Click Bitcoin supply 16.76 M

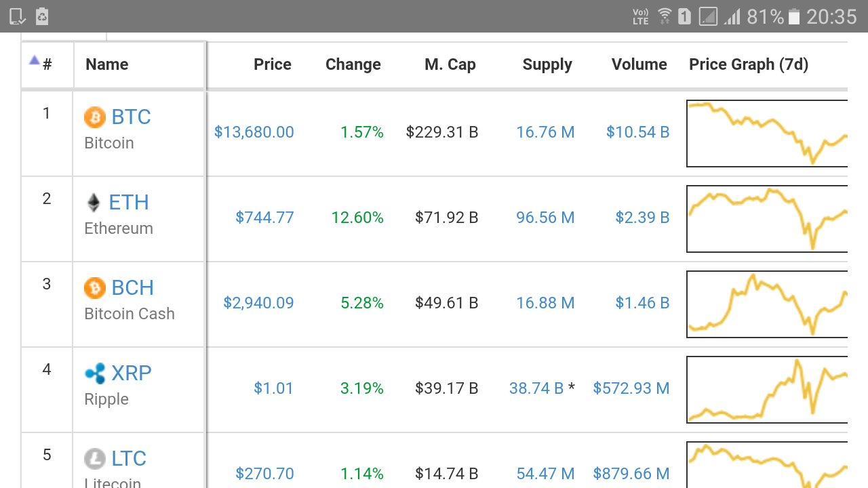[545, 132]
